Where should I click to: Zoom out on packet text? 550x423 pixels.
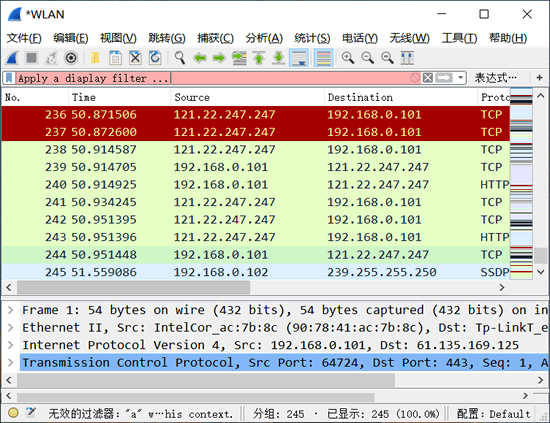368,58
